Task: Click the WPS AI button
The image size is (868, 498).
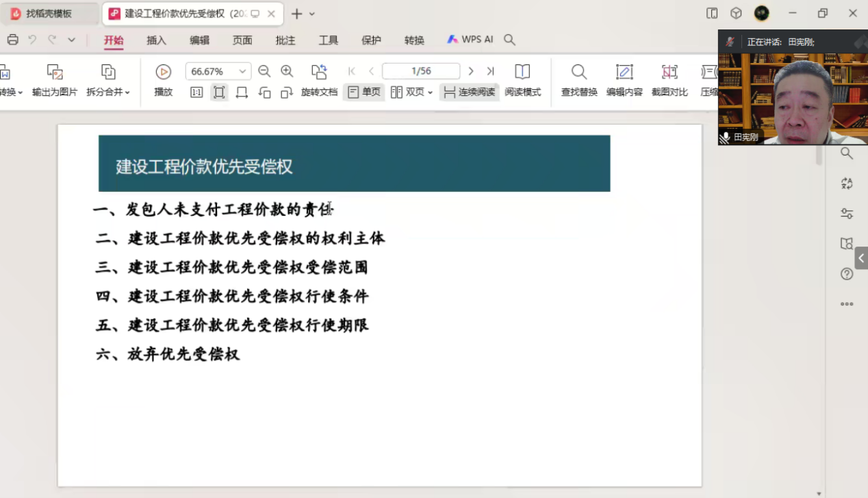Action: 470,40
